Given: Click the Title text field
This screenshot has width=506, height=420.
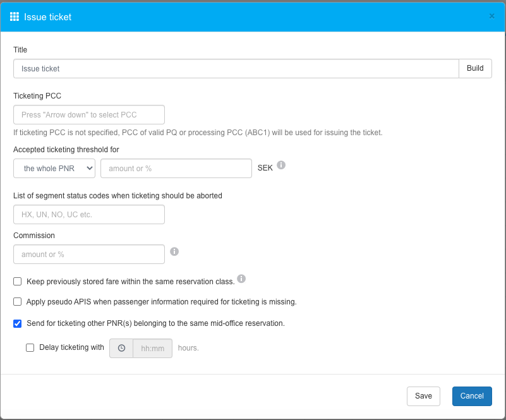Looking at the screenshot, I should point(236,69).
